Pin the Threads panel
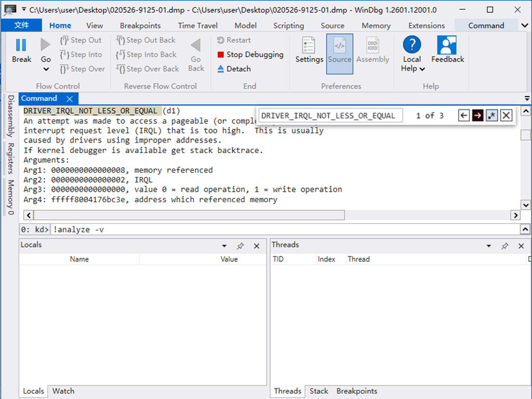 tap(505, 246)
